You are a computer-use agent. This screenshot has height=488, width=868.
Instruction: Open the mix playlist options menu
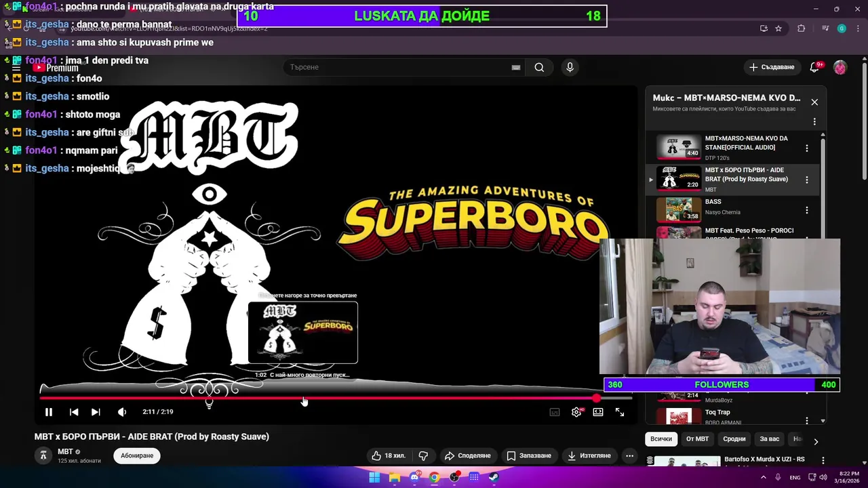(x=814, y=122)
